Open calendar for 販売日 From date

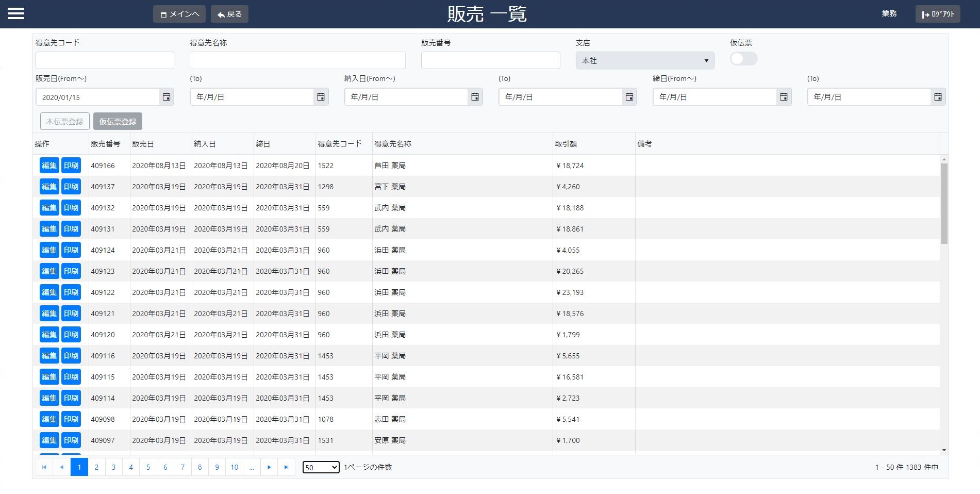[x=167, y=97]
